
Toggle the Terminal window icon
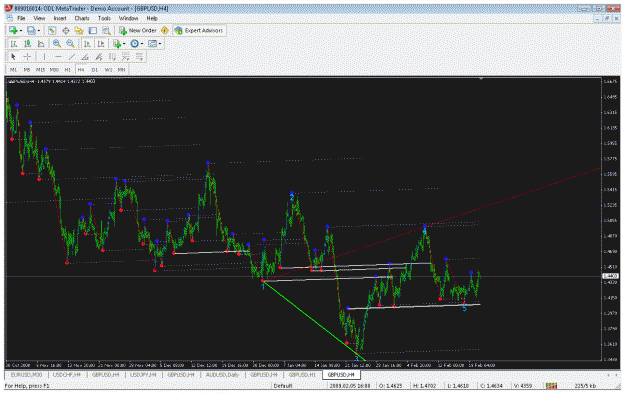92,30
